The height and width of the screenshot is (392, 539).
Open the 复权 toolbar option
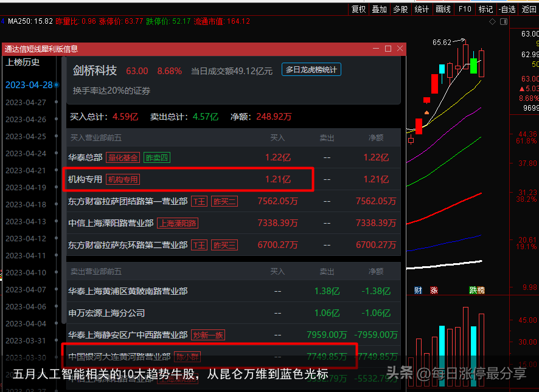[358, 9]
